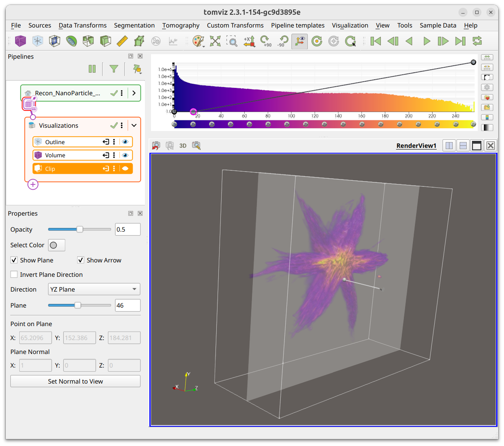
Task: Open the Select Color swatch
Action: (x=57, y=245)
